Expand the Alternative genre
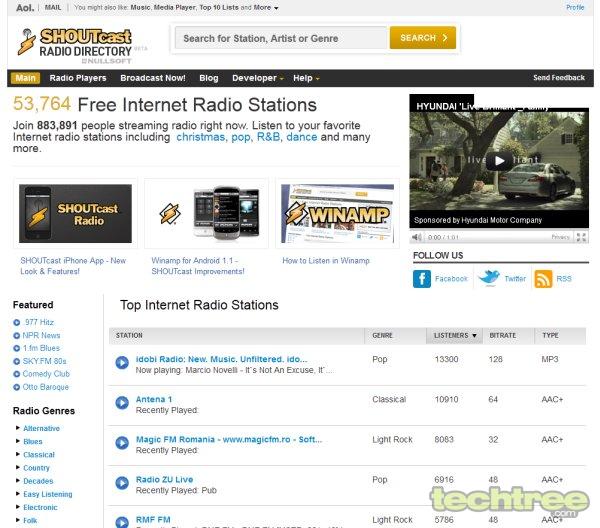This screenshot has width=600, height=528. (18, 428)
